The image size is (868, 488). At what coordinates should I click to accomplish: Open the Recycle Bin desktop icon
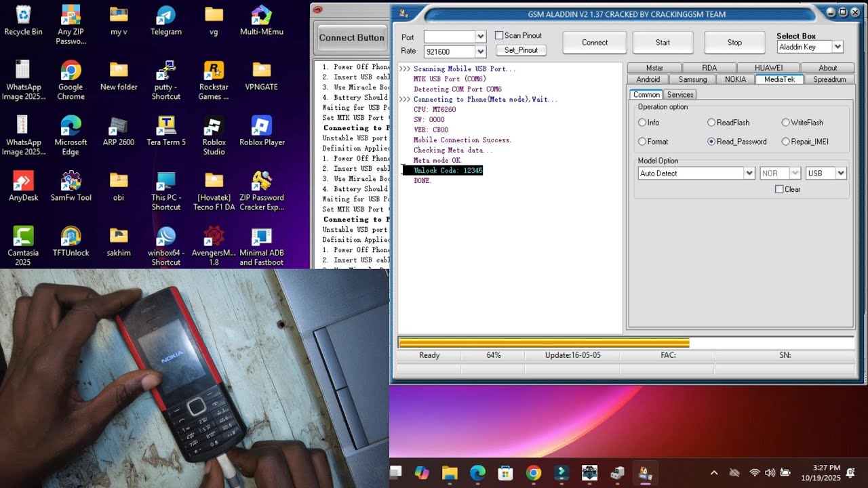point(23,20)
